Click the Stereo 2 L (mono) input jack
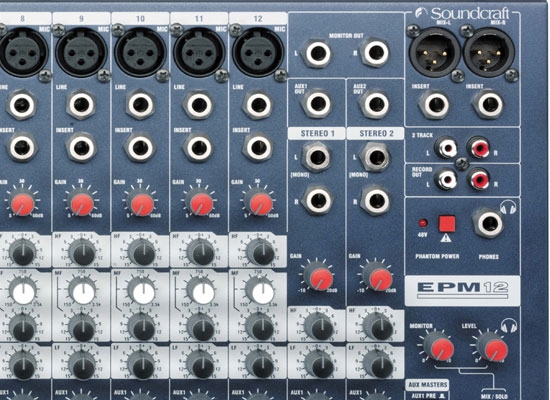 tap(376, 158)
